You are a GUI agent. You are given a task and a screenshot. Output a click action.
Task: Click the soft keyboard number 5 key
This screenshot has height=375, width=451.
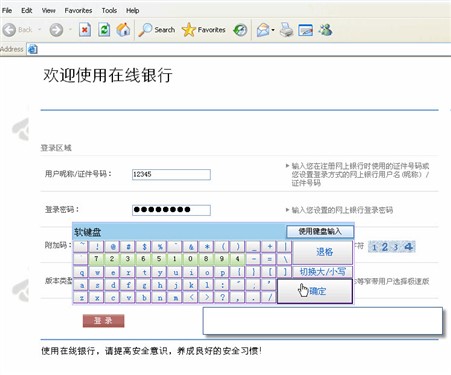click(x=159, y=259)
